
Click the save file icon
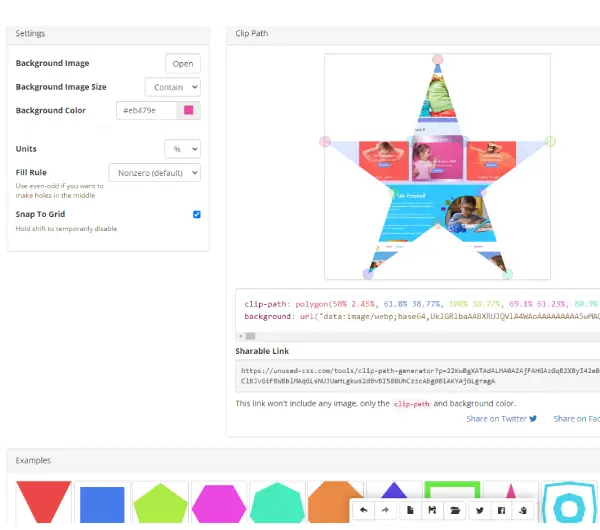[x=433, y=510]
